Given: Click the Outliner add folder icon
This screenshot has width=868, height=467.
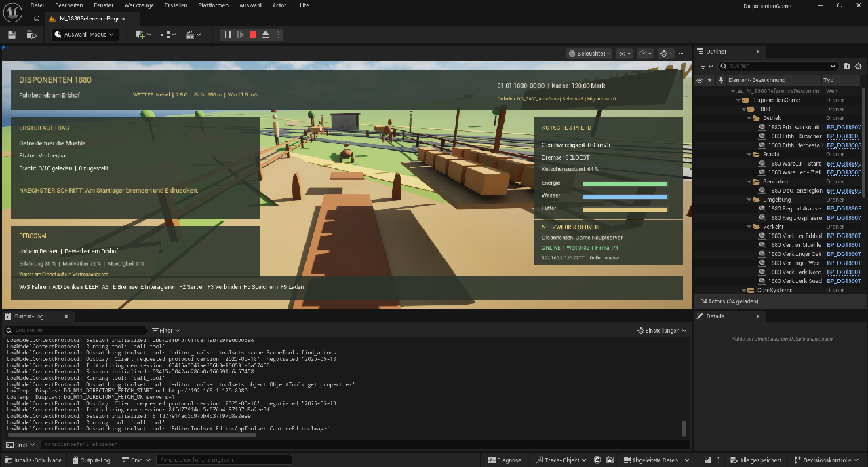Looking at the screenshot, I should click(x=847, y=66).
